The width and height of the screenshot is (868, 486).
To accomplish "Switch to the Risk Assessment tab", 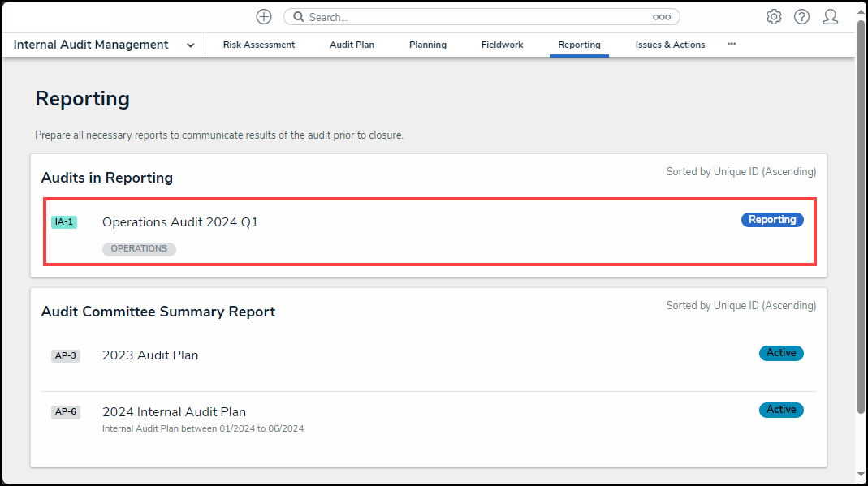I will [259, 45].
